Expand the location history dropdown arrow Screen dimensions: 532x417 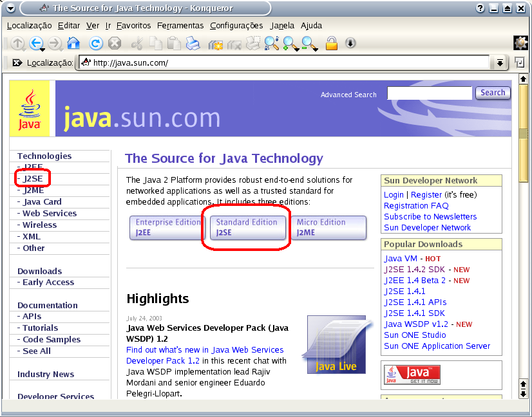500,62
